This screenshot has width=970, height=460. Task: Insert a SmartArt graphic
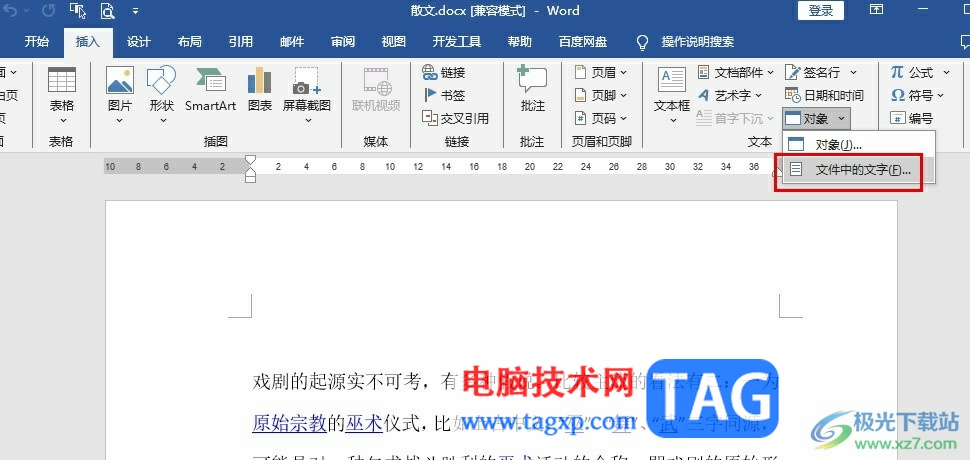click(210, 90)
